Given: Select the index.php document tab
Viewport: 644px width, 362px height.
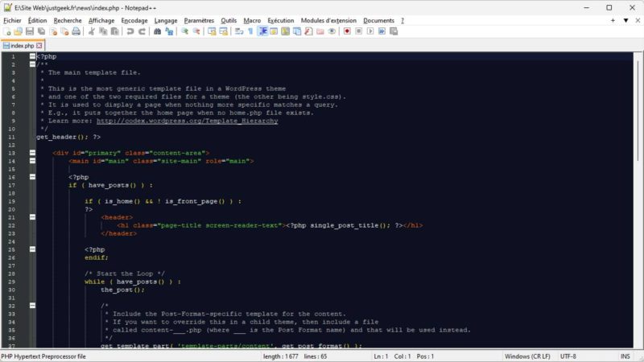Looking at the screenshot, I should (x=23, y=46).
